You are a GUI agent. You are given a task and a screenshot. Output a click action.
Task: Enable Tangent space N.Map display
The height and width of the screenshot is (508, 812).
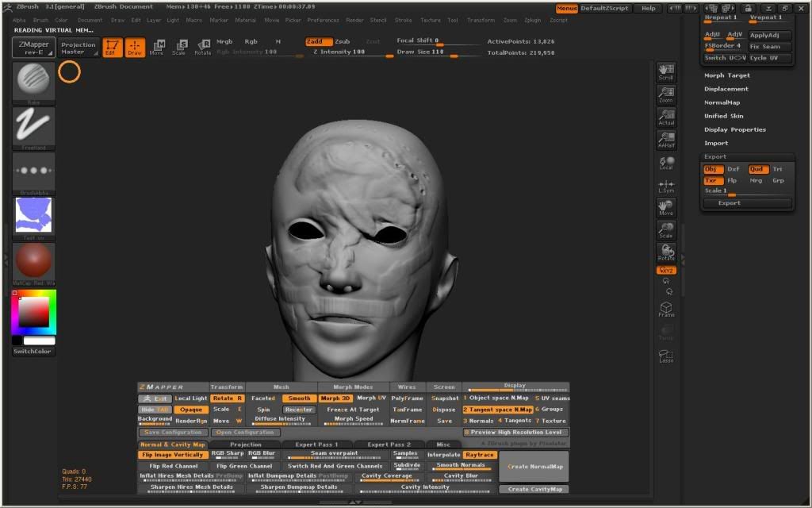click(x=497, y=409)
